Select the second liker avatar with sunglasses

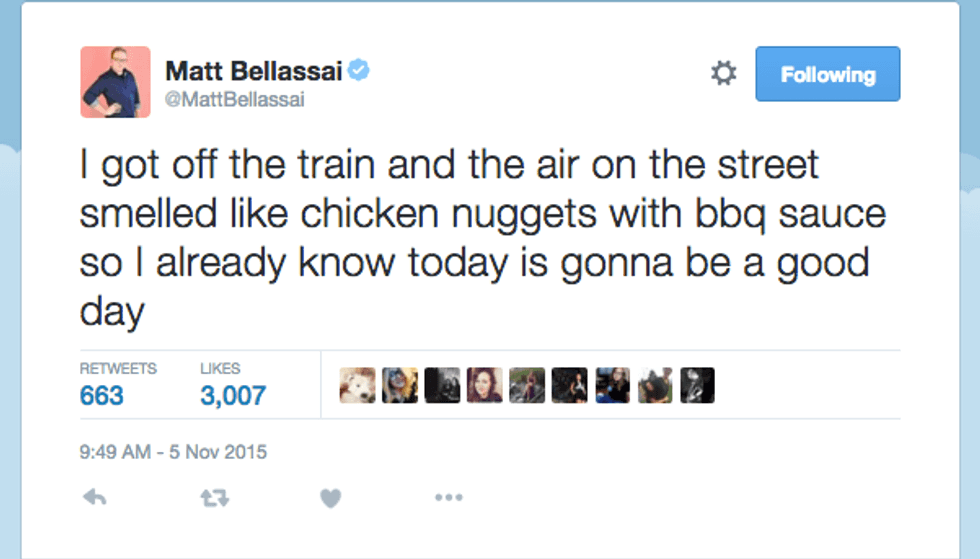coord(399,386)
